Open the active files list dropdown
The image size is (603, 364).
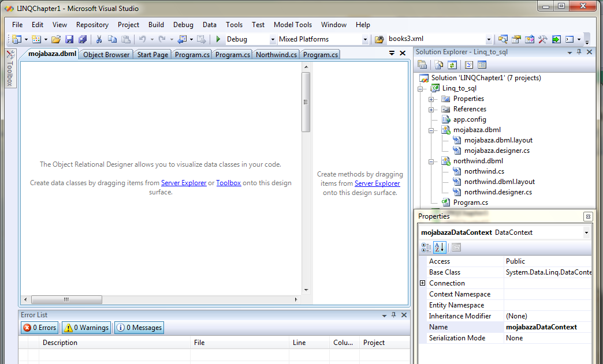392,53
